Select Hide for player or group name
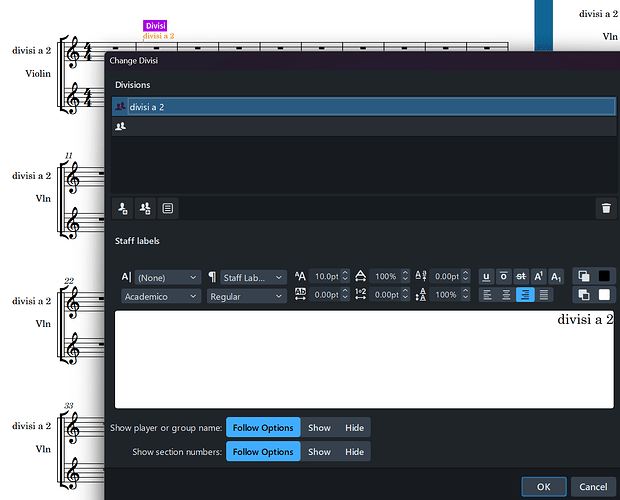 354,428
